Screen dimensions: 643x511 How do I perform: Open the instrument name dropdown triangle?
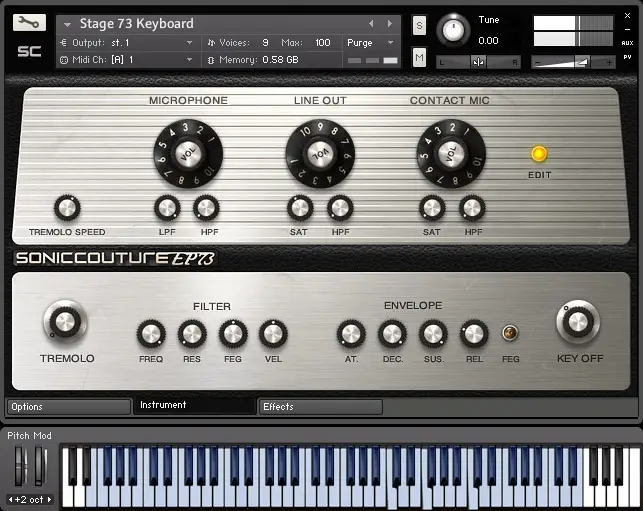(67, 25)
